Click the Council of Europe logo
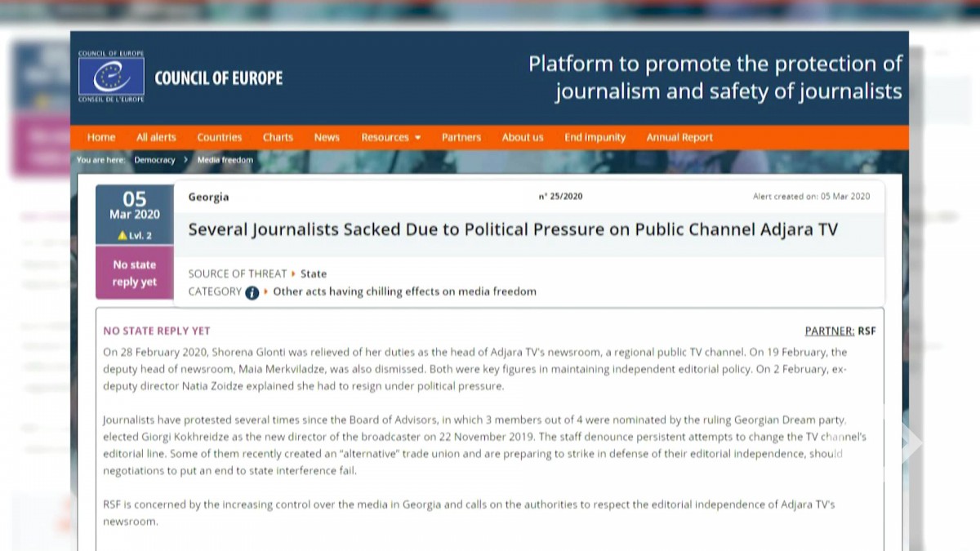Screen dimensions: 980x551 (x=111, y=77)
